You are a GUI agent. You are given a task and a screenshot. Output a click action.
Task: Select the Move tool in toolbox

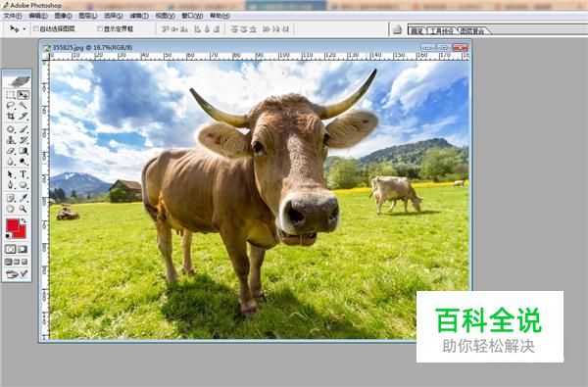[x=24, y=95]
